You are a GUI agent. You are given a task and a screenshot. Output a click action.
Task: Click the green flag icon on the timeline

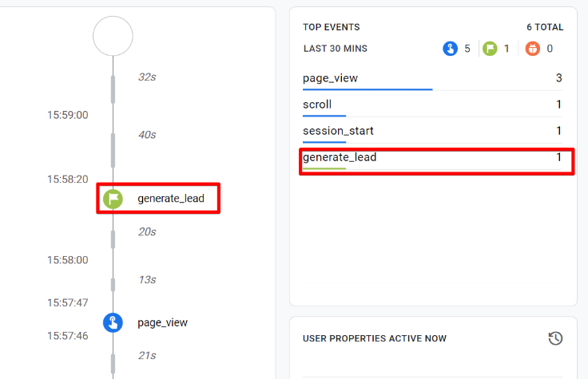click(x=113, y=198)
